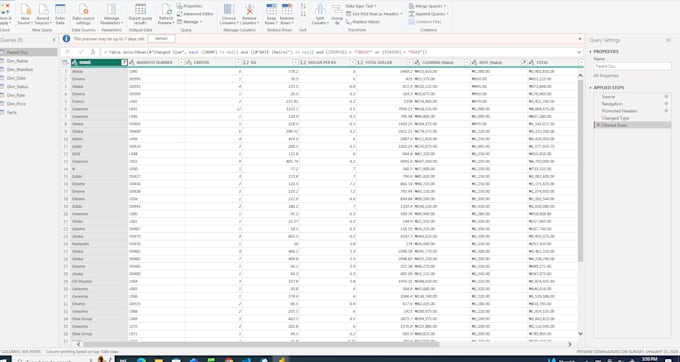Open KG column filter dropdown

(295, 62)
